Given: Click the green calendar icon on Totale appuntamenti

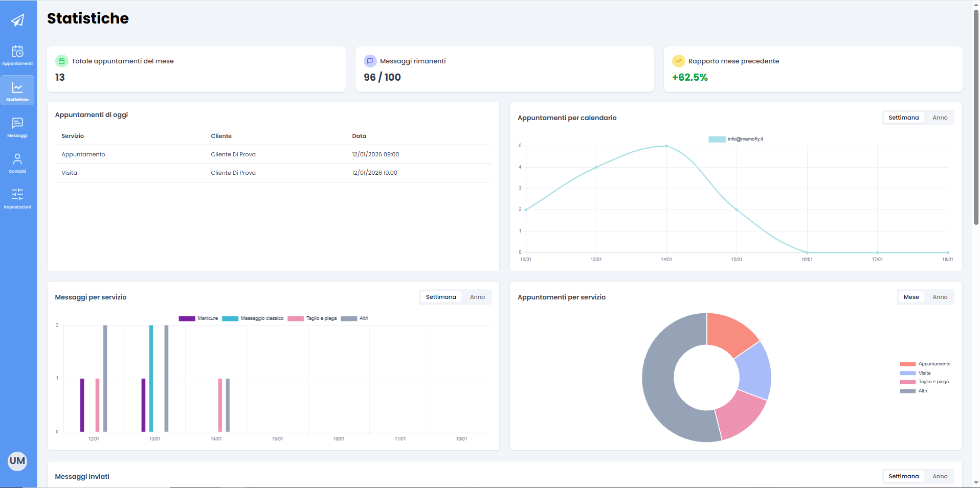Looking at the screenshot, I should (62, 60).
